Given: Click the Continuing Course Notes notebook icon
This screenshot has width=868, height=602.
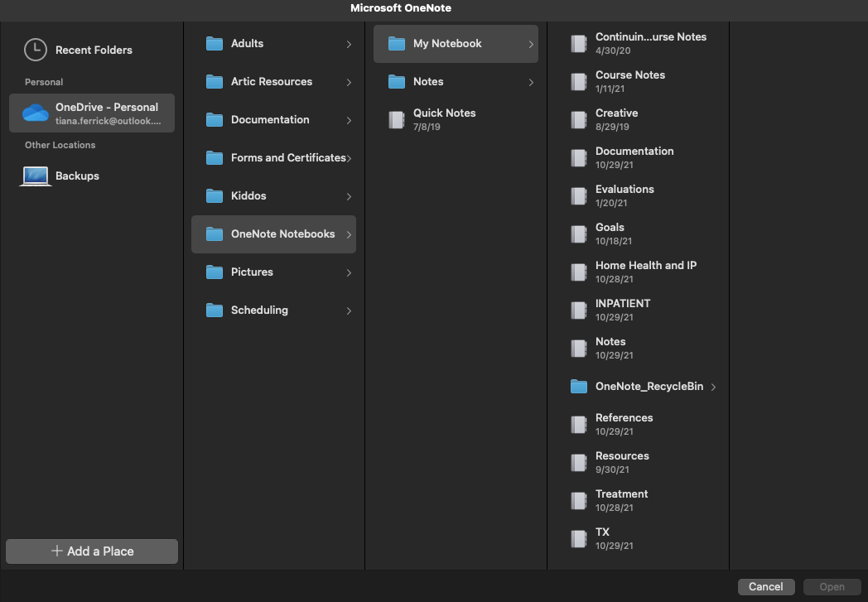Looking at the screenshot, I should click(x=578, y=43).
